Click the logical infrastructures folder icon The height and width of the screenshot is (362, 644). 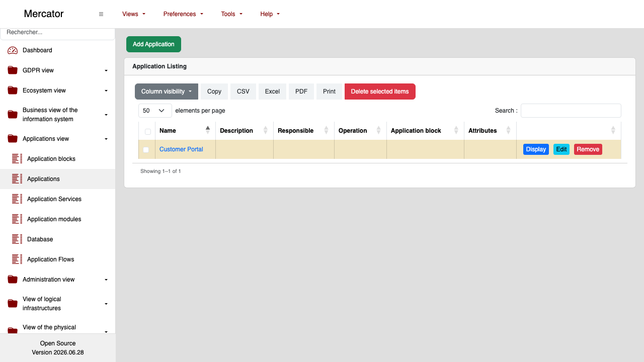pos(13,304)
